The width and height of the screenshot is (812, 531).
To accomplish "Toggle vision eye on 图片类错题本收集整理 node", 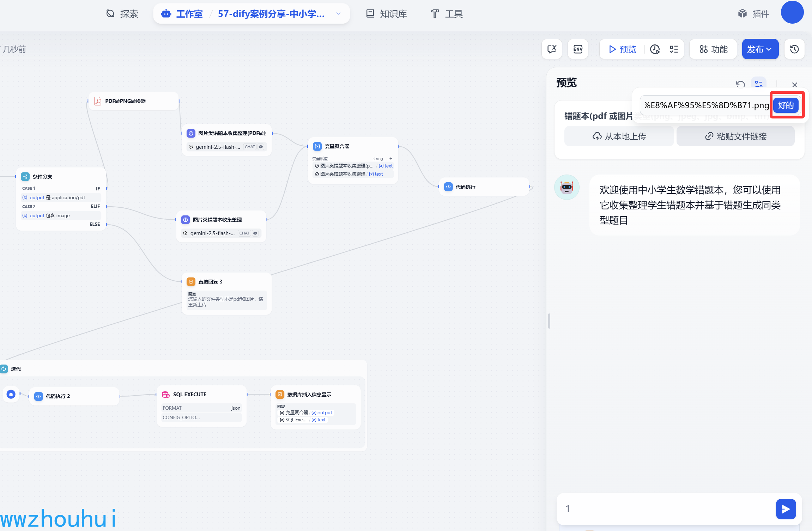I will pyautogui.click(x=255, y=233).
